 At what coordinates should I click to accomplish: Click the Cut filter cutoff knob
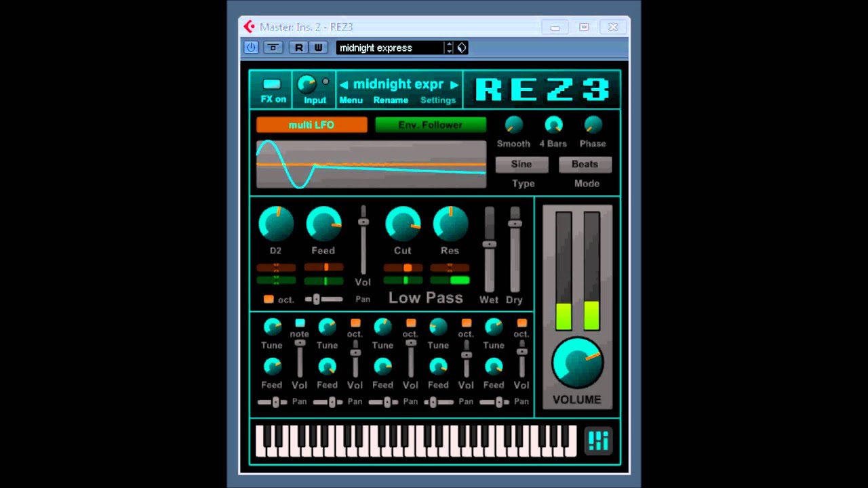(403, 224)
